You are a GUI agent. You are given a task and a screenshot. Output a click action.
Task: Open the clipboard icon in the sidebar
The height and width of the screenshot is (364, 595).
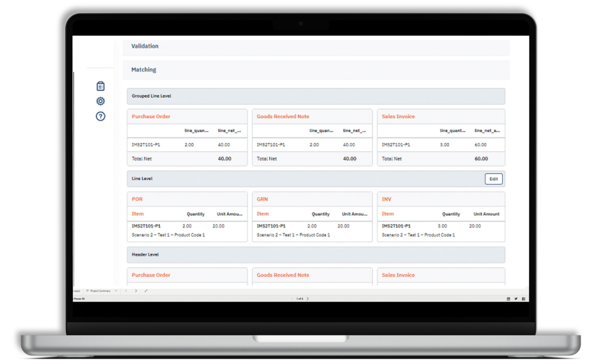pos(100,86)
